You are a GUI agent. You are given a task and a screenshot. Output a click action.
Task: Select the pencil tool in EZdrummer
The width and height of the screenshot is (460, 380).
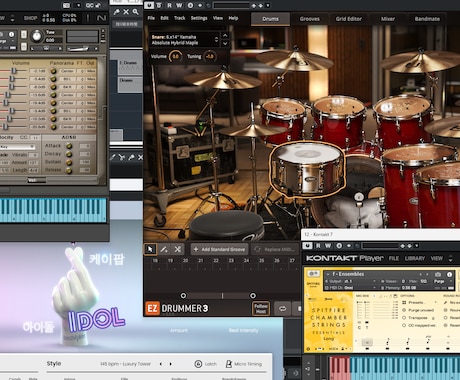(164, 249)
